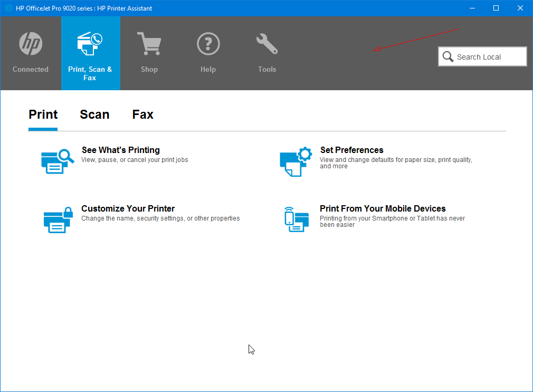Open the Print From Your Mobile Devices icon
The image size is (533, 392).
pos(296,219)
